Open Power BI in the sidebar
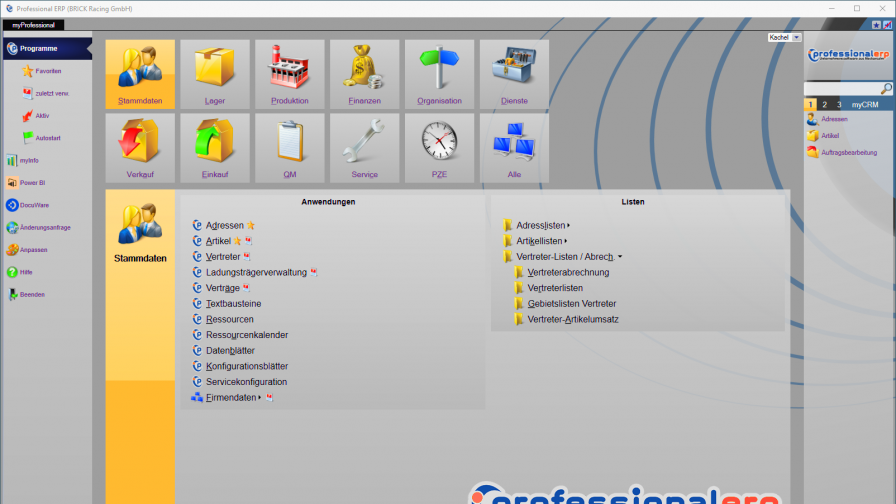 point(33,182)
